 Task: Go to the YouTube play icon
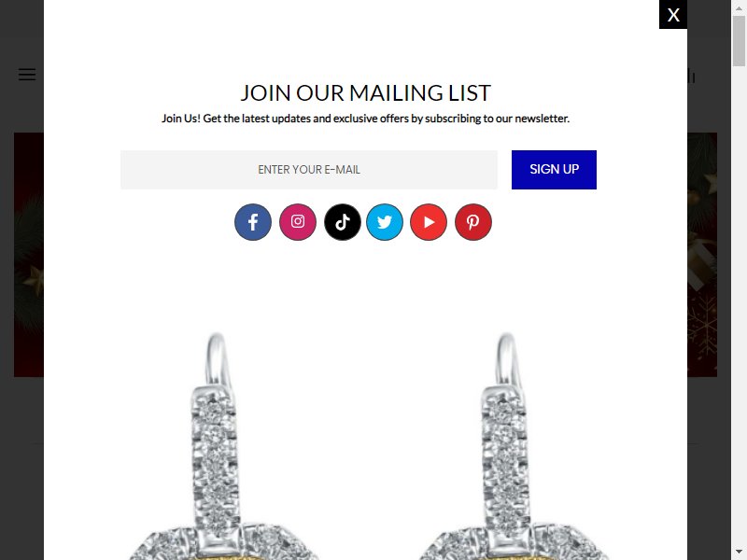pyautogui.click(x=429, y=222)
